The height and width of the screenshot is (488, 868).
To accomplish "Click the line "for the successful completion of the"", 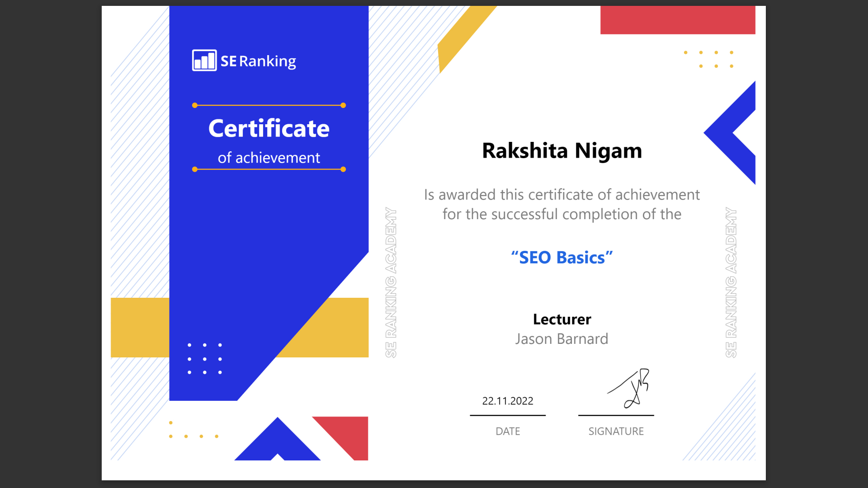I will point(562,214).
